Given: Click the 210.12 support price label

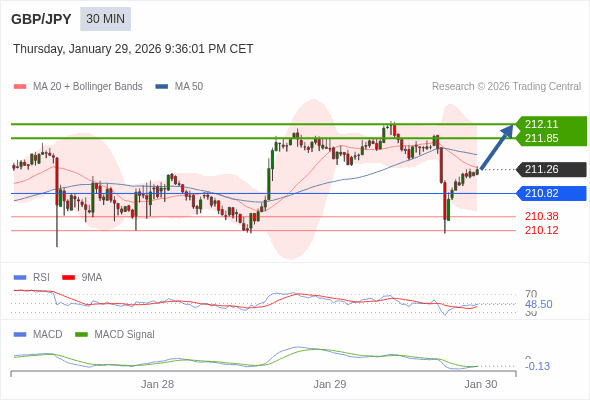Looking at the screenshot, I should tap(541, 230).
